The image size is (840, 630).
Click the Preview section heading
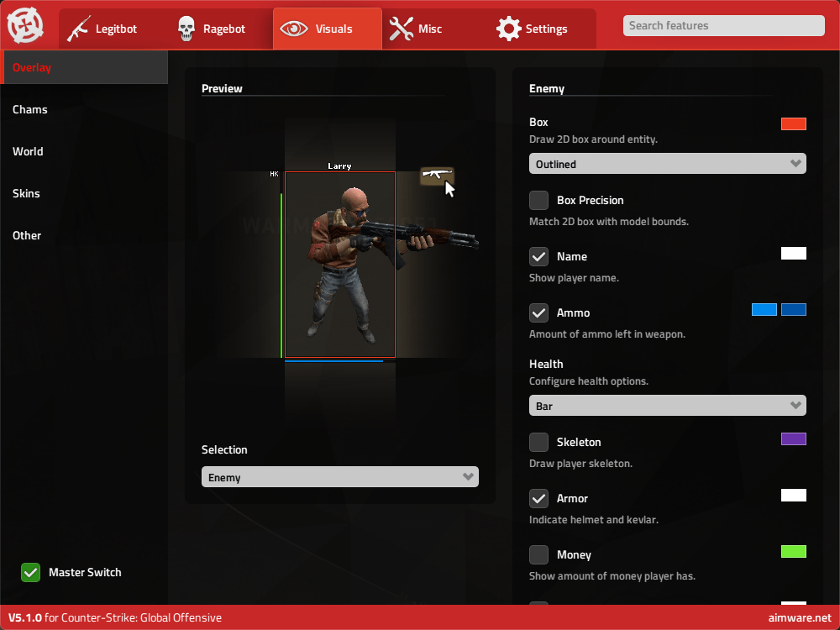coord(222,88)
